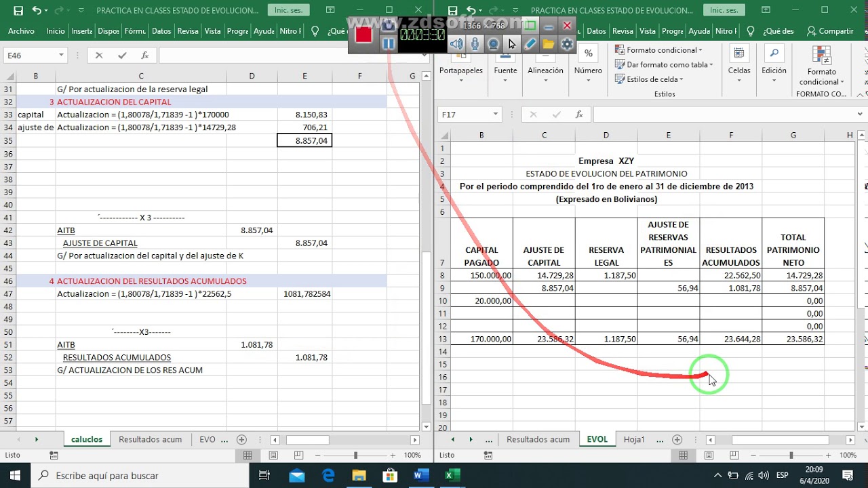Undo the last action in the right workbook

(x=471, y=10)
